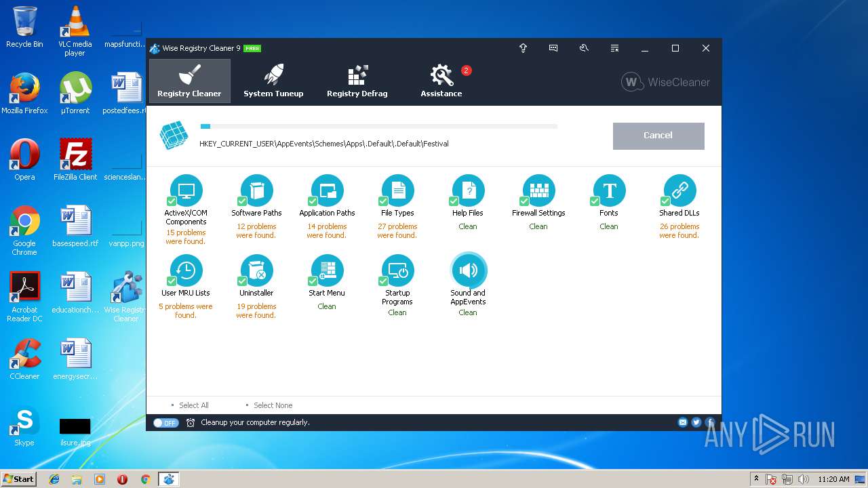Viewport: 868px width, 488px height.
Task: Open Internet Explorer from the taskbar
Action: point(54,479)
